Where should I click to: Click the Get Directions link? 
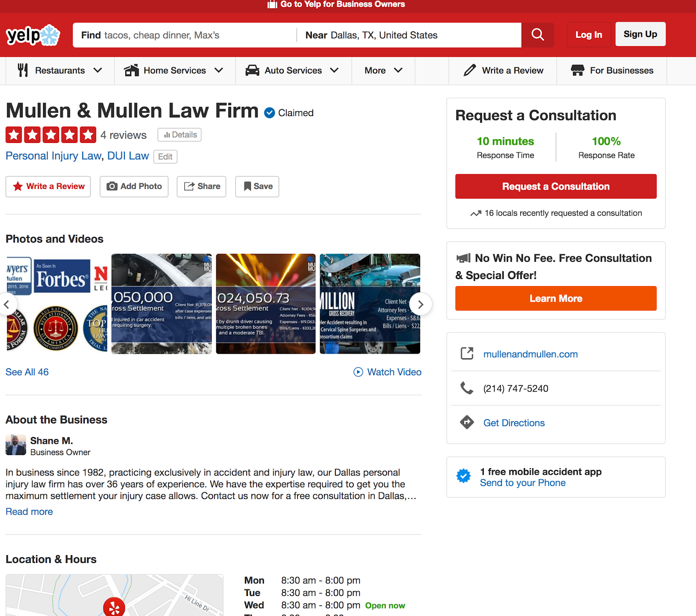514,423
